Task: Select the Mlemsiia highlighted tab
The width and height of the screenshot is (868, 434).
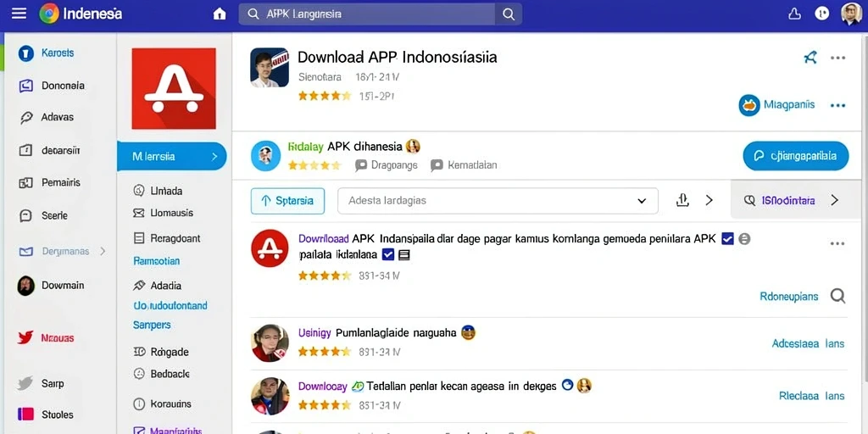Action: coord(171,157)
